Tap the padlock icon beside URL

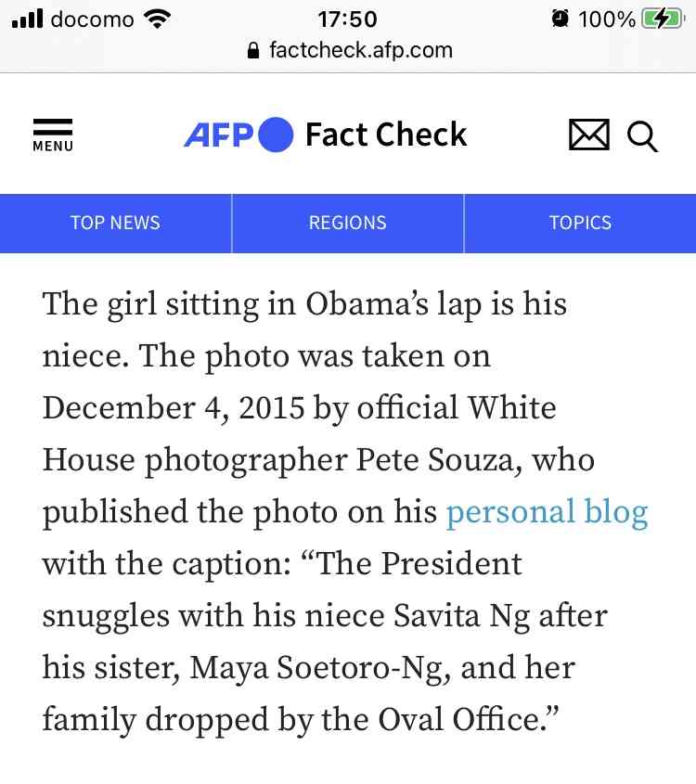click(253, 50)
